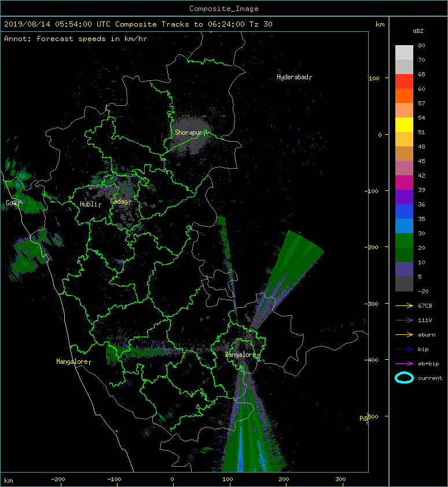Click the dark green 10–20 dBZ swatch
448x487 pixels.
click(x=404, y=254)
